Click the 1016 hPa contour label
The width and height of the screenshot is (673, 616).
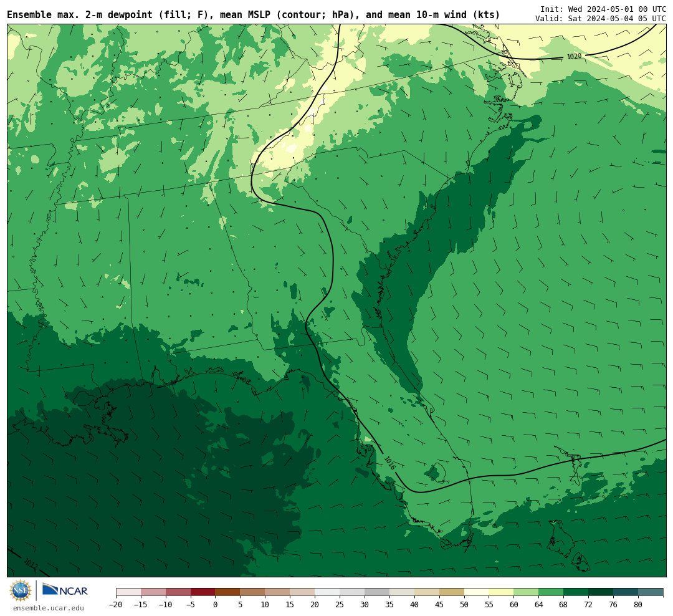point(389,463)
